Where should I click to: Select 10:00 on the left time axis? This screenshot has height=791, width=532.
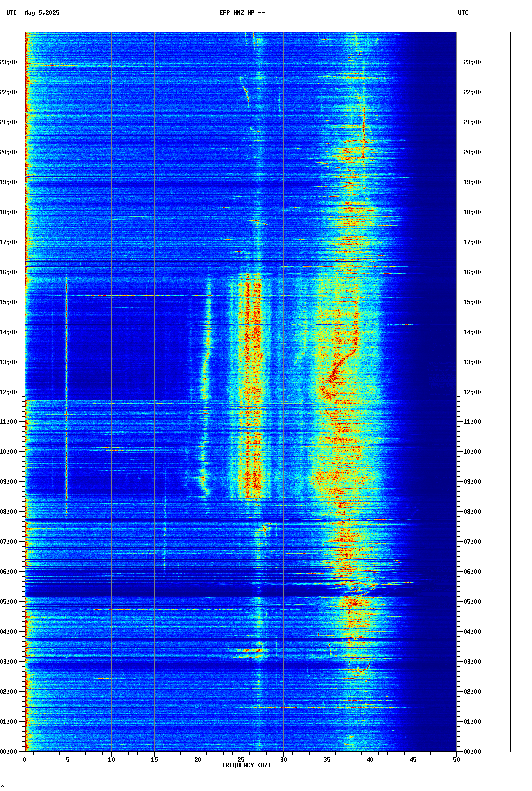(x=8, y=452)
